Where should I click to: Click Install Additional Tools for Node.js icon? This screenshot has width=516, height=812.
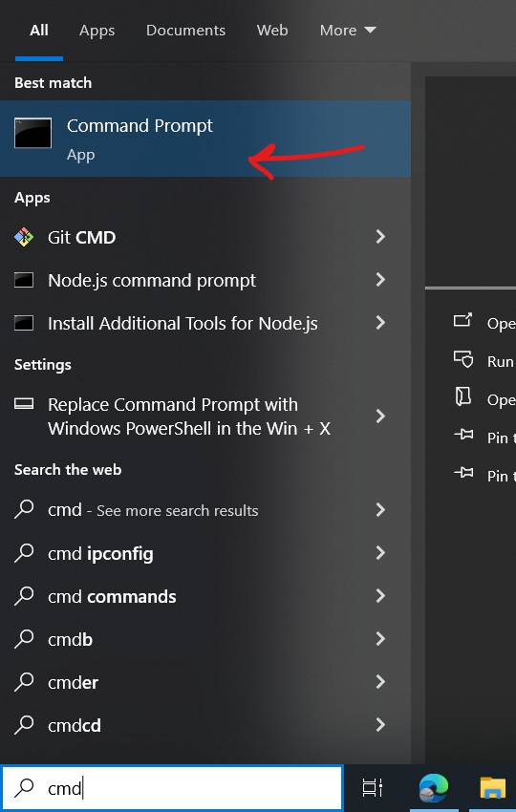click(x=24, y=323)
